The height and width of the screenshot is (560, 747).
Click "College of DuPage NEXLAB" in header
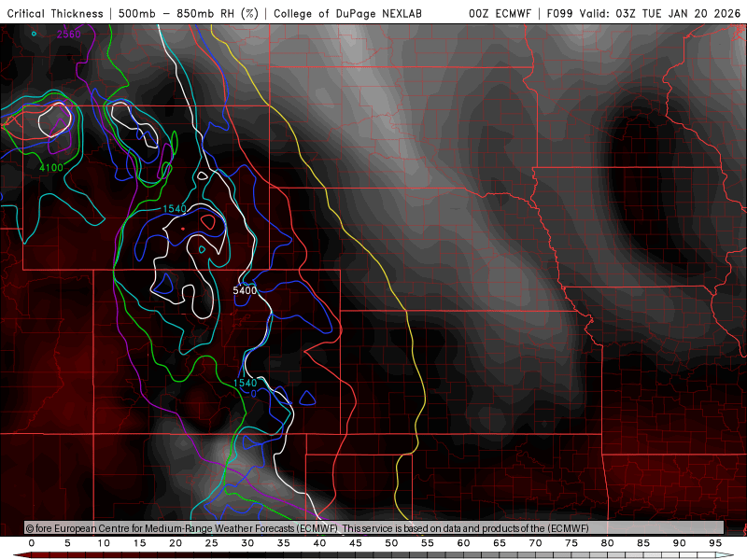click(x=347, y=13)
